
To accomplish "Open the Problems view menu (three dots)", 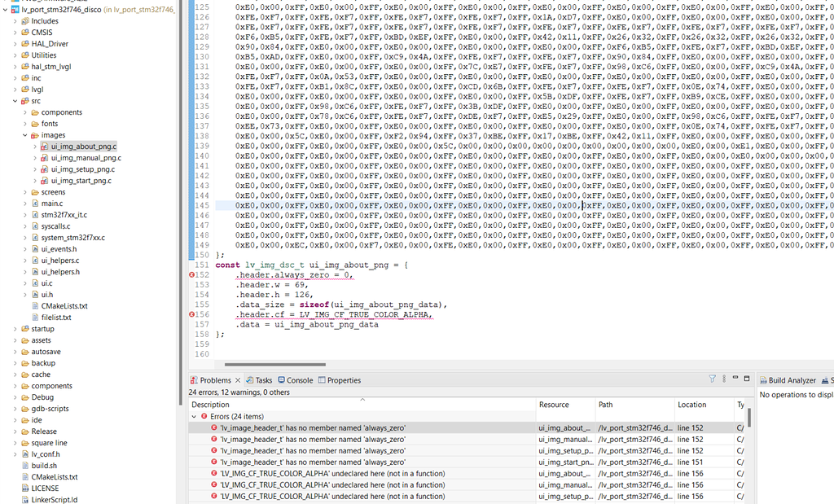I will click(723, 379).
